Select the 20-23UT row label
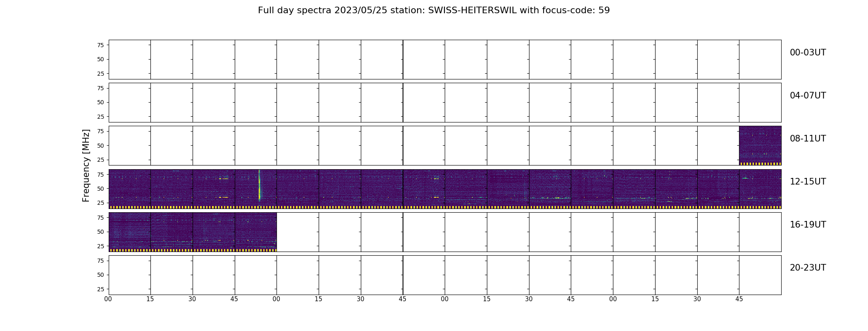This screenshot has width=868, height=331. tap(808, 268)
